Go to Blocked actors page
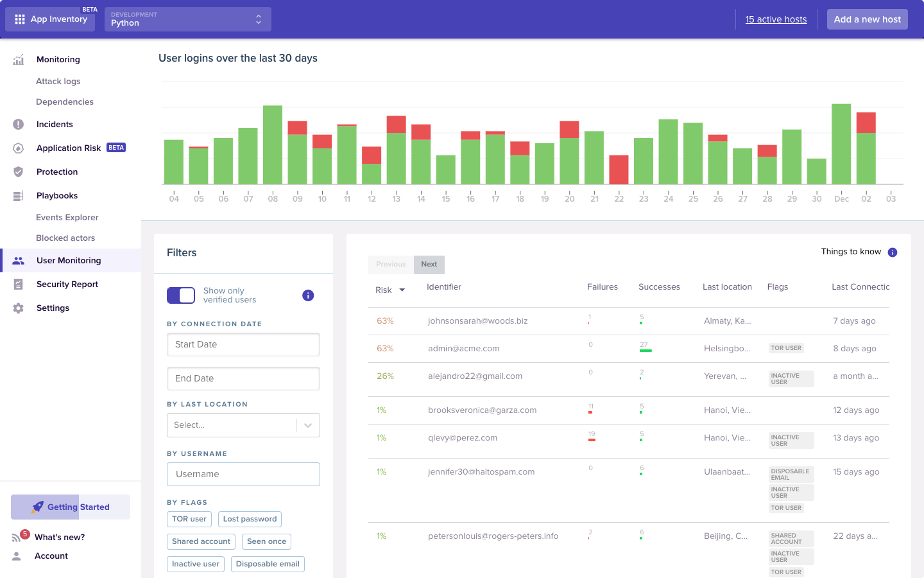Image resolution: width=924 pixels, height=578 pixels. tap(65, 238)
